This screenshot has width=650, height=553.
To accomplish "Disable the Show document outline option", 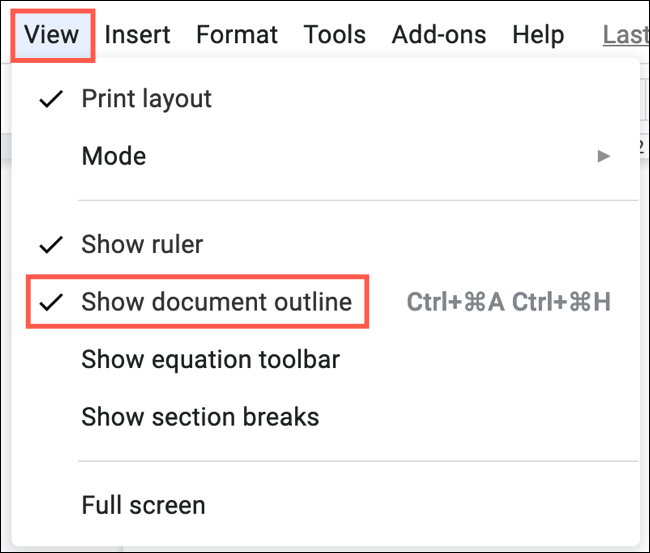I will tap(216, 302).
